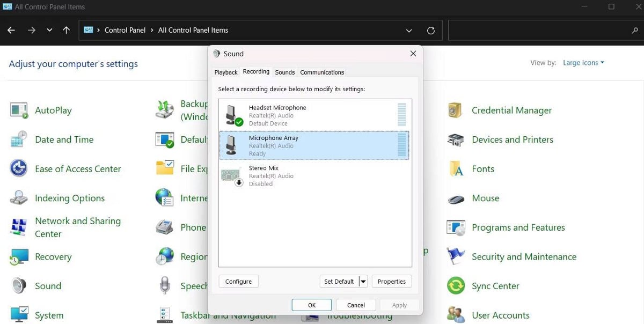
Task: Refresh the Control Panel address bar
Action: pos(430,31)
